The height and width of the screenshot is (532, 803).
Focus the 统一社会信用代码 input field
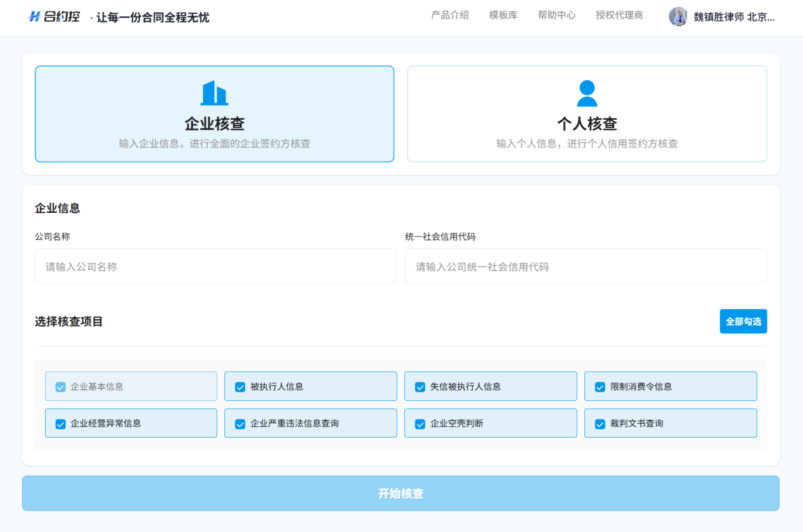[586, 266]
